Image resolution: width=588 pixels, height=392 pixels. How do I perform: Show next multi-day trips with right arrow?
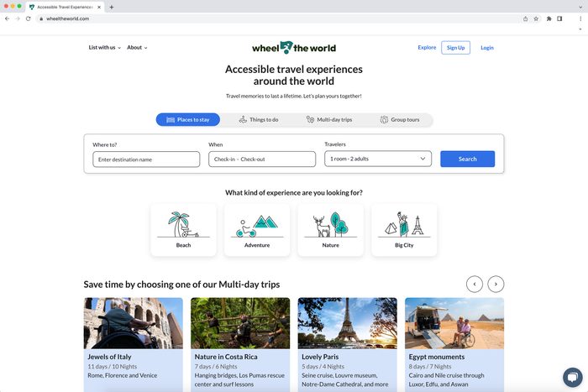click(496, 284)
